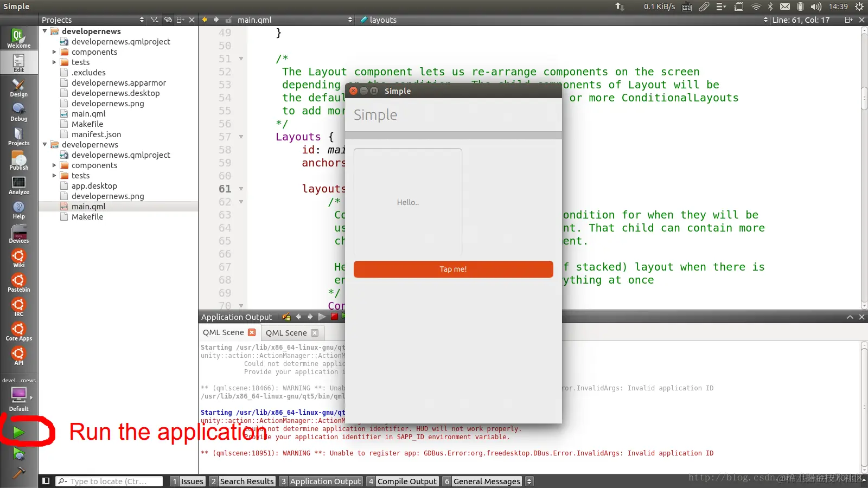Open Debug mode in the sidebar

click(18, 112)
